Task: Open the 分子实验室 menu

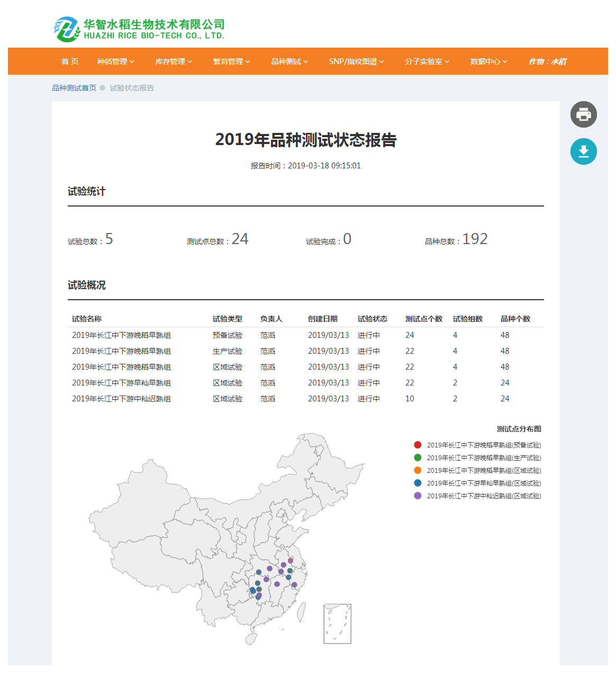Action: (427, 61)
